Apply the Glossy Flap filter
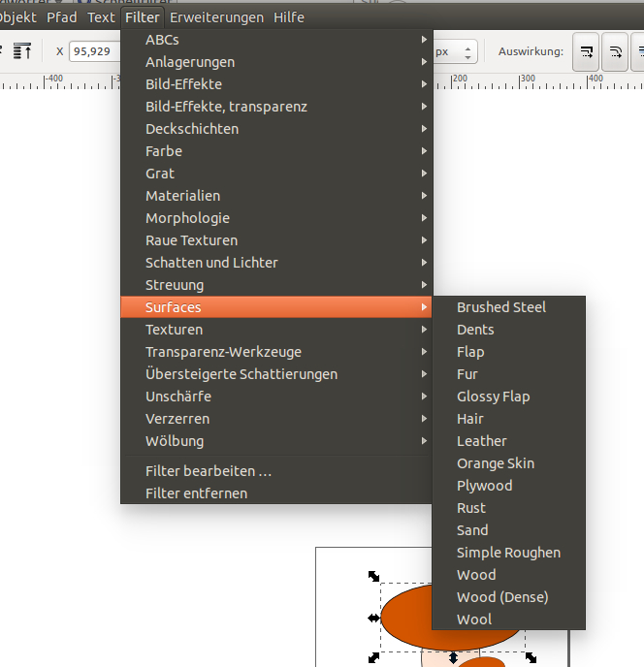 pos(508,397)
